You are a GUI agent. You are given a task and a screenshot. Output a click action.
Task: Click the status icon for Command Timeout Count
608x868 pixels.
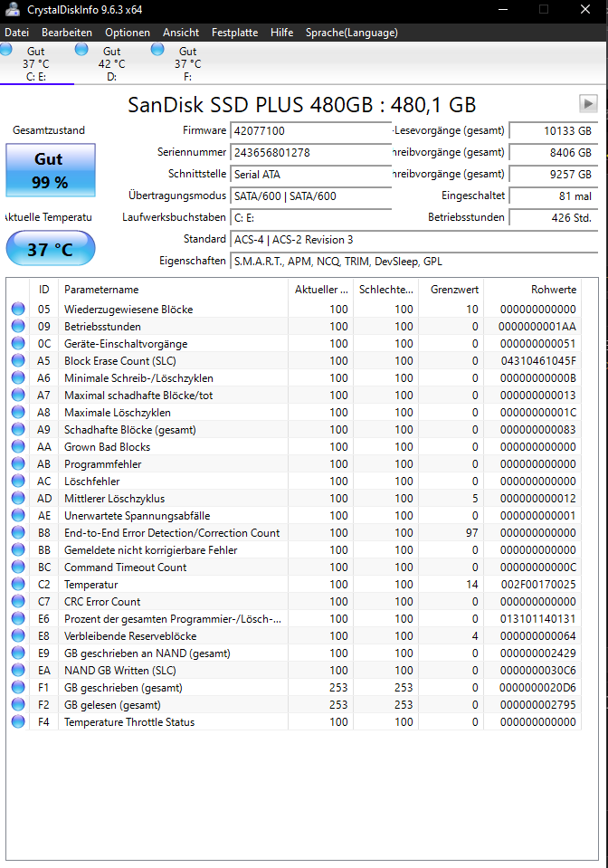(x=18, y=567)
